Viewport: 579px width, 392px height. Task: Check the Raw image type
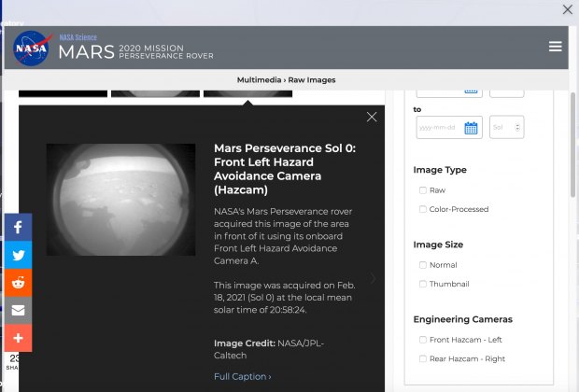click(423, 190)
